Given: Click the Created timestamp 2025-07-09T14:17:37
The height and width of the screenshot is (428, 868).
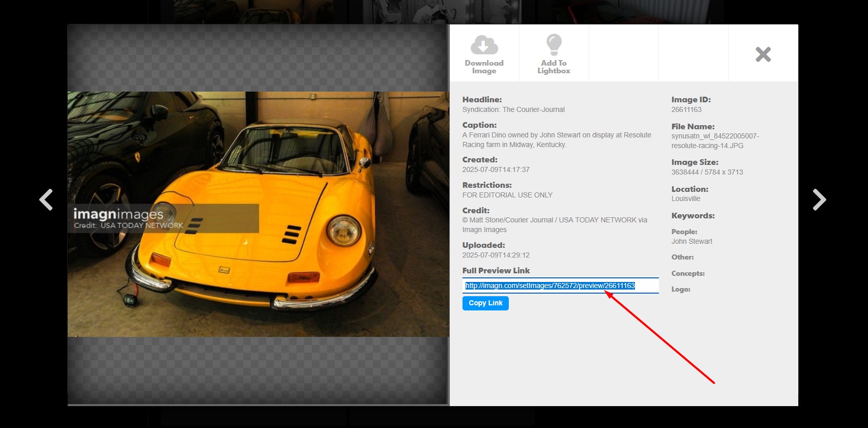Looking at the screenshot, I should point(496,169).
